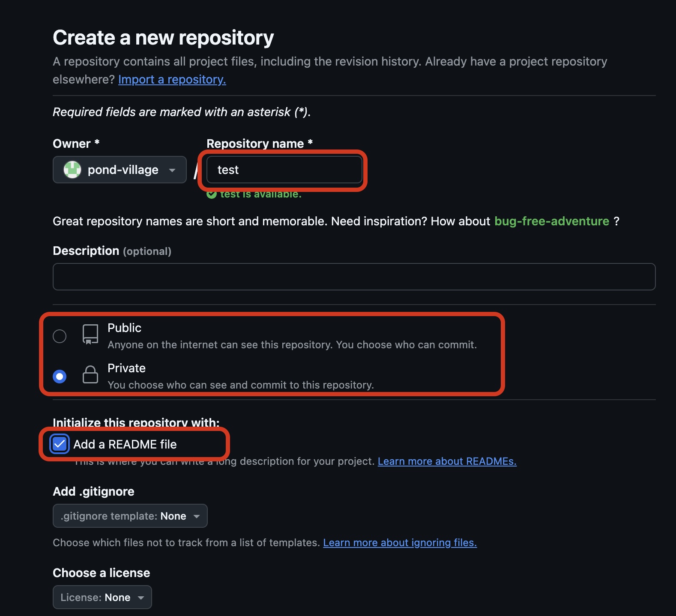Click the caret arrow in Owner selector
676x616 pixels.
[172, 170]
